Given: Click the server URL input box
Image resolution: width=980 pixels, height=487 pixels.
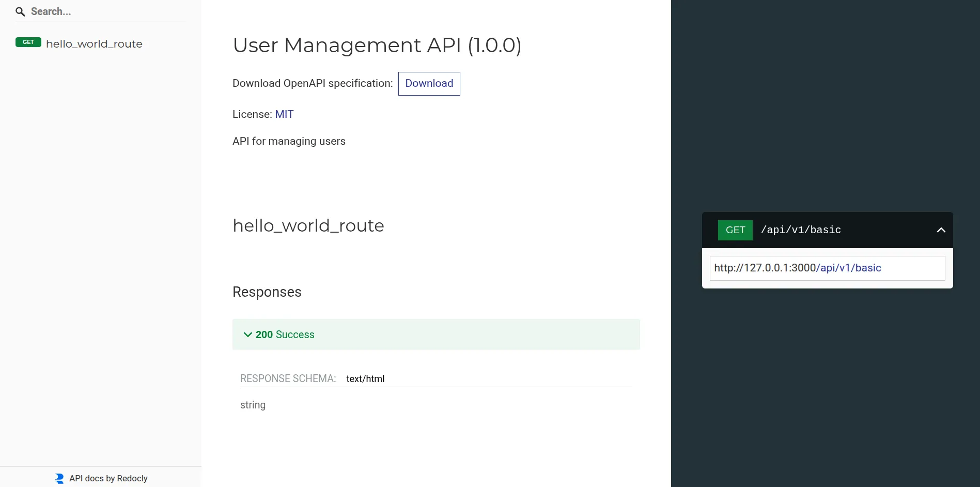Looking at the screenshot, I should [827, 268].
